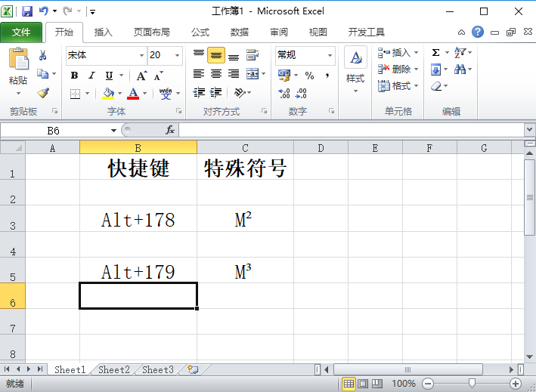Click the zoom slider handle
536x392 pixels.
(x=472, y=384)
